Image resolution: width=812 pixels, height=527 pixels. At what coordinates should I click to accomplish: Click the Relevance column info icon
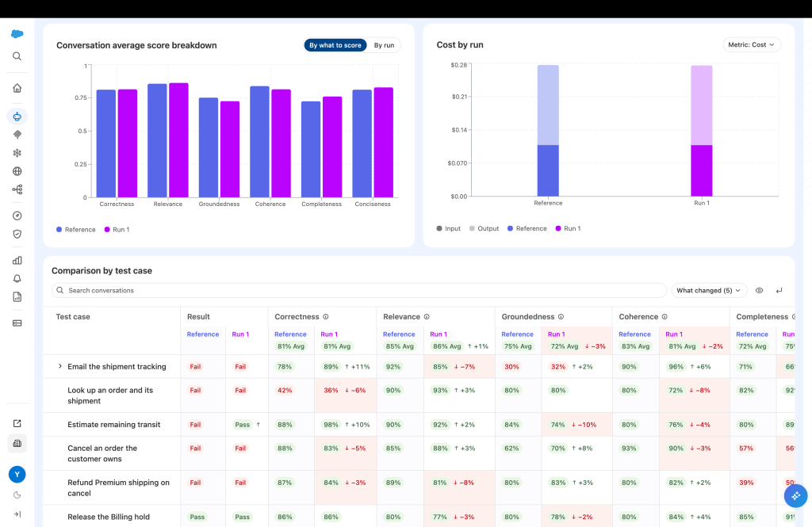tap(427, 317)
